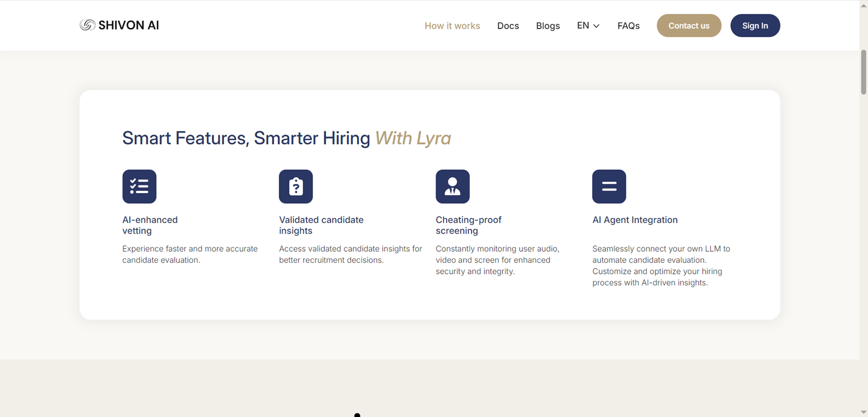Click the Cheating-proof screening person icon
Screen dimensions: 868x417
[x=453, y=186]
